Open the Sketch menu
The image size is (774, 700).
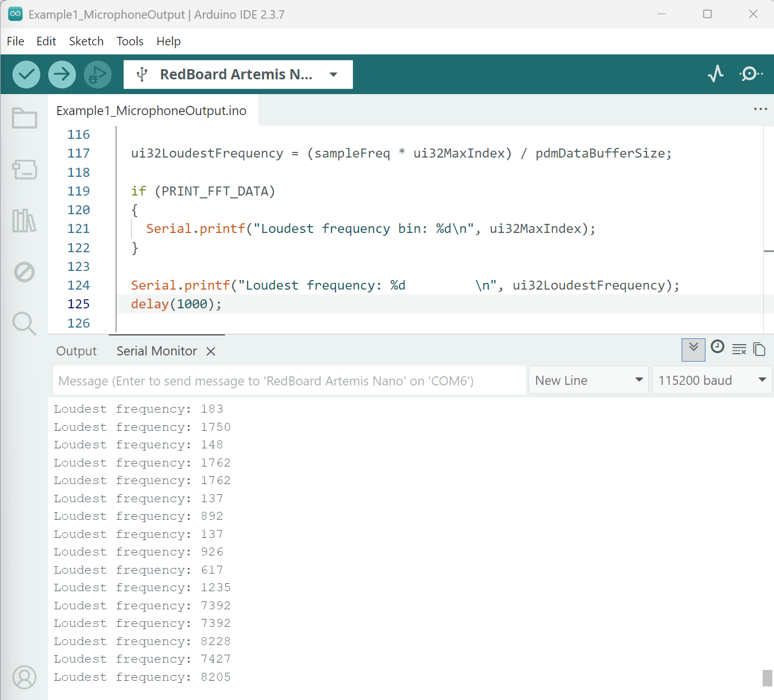click(86, 41)
